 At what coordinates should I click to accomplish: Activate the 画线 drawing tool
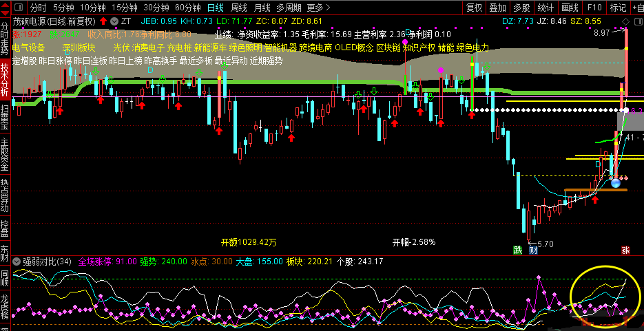570,8
